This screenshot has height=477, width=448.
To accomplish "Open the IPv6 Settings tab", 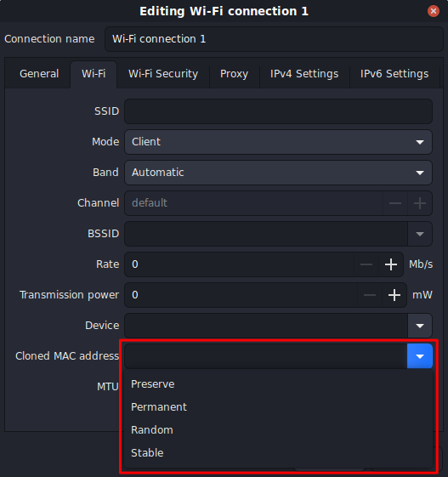I will pos(394,74).
